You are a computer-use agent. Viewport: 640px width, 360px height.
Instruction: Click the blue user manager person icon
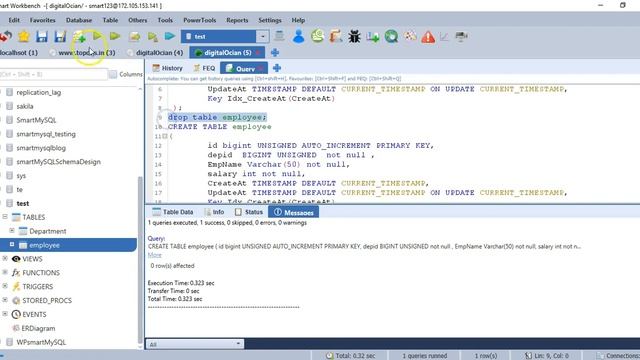(x=299, y=36)
